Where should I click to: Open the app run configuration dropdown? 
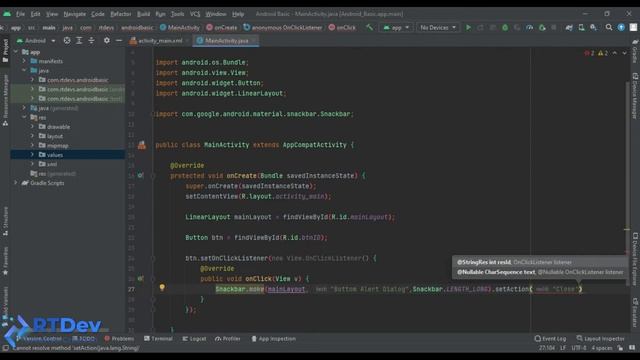coord(396,27)
